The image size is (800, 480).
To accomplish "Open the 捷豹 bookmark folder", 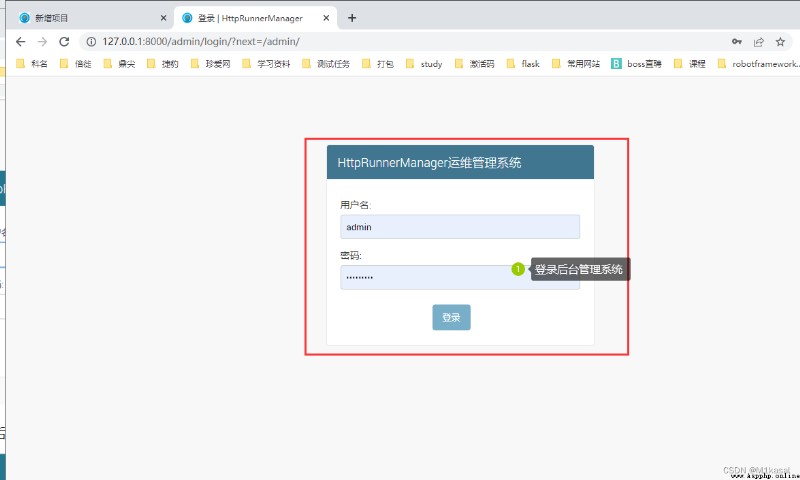I will (163, 64).
